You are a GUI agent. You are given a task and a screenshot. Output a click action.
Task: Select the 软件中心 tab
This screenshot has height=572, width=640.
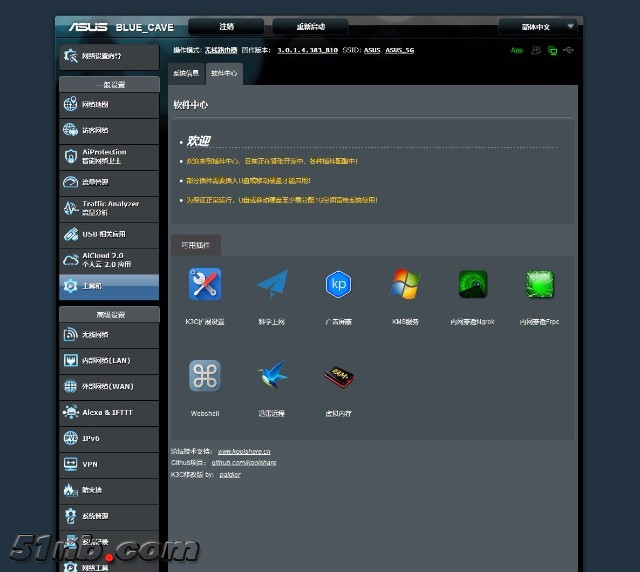pos(224,73)
